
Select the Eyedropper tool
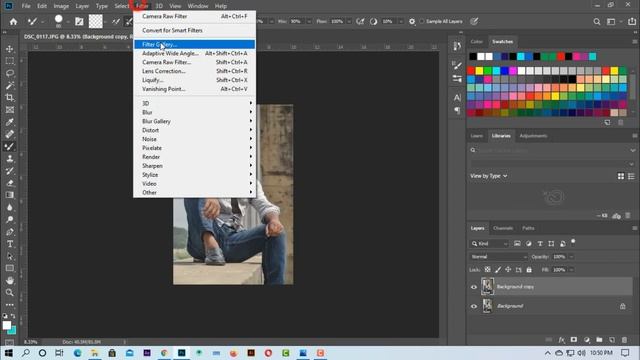tap(9, 122)
